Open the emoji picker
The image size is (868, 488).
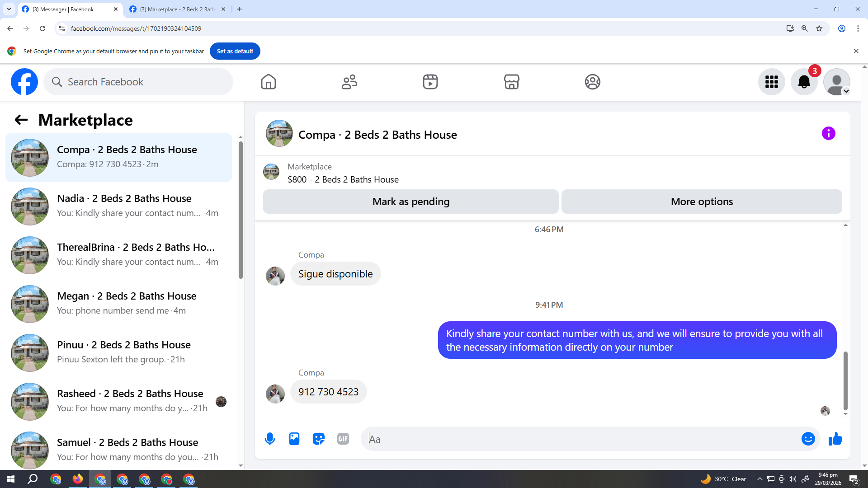point(808,439)
